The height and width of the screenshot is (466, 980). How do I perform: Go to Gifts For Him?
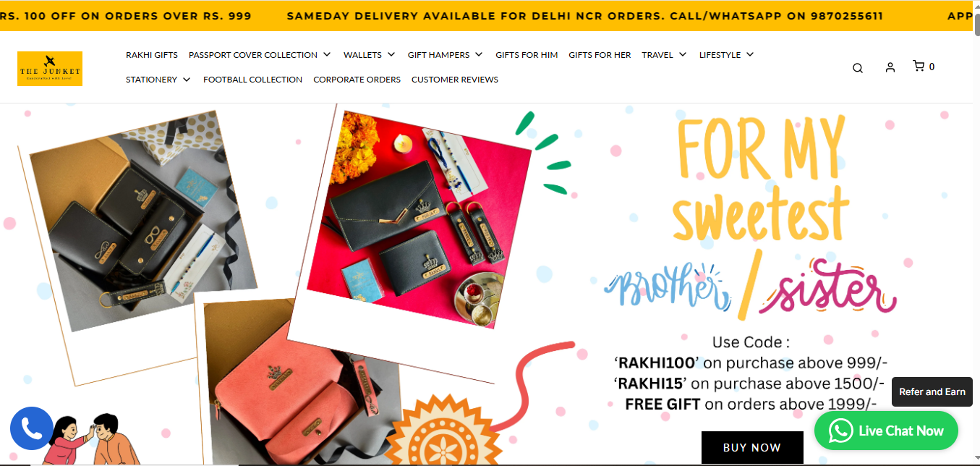pyautogui.click(x=527, y=55)
